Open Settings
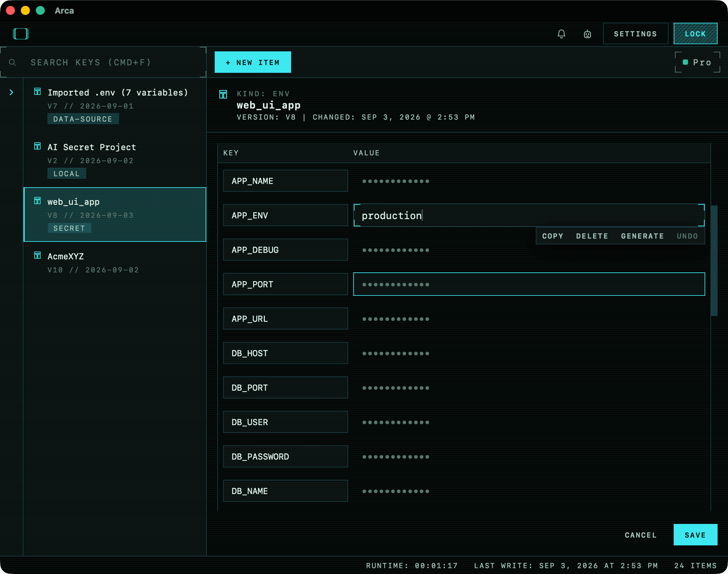The height and width of the screenshot is (574, 728). (635, 33)
